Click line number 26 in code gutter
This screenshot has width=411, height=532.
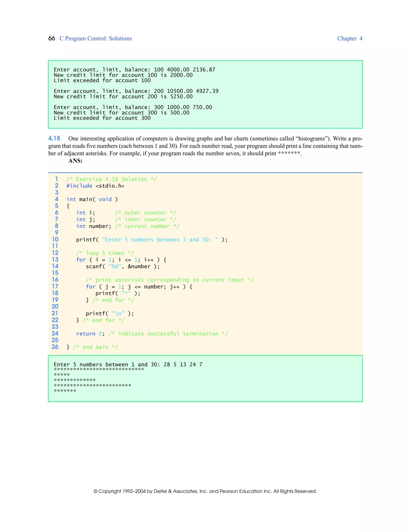[55, 347]
